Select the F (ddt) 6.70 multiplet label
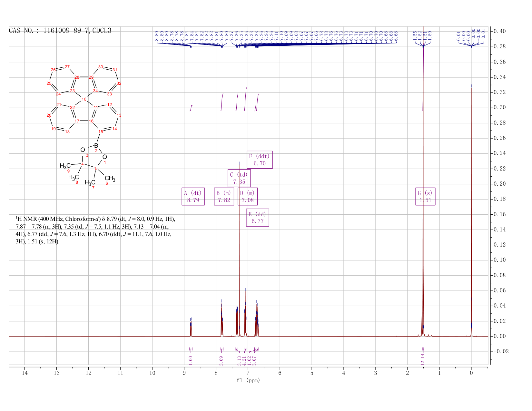The width and height of the screenshot is (532, 411). pyautogui.click(x=260, y=160)
